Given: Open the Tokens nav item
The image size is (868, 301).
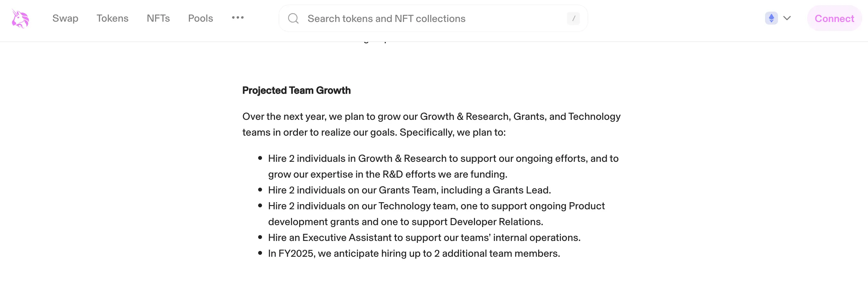Looking at the screenshot, I should (113, 18).
